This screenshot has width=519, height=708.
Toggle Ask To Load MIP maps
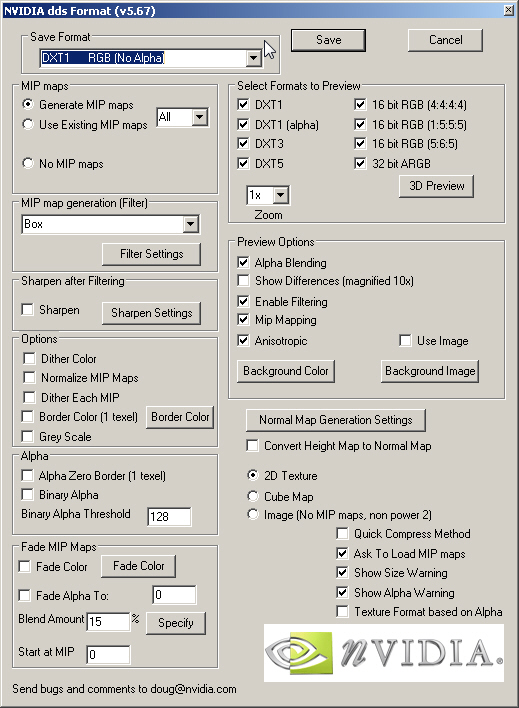342,554
